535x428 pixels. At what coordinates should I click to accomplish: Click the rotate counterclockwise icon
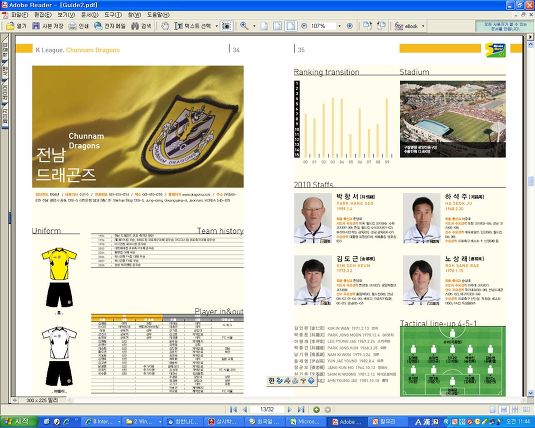coord(381,26)
